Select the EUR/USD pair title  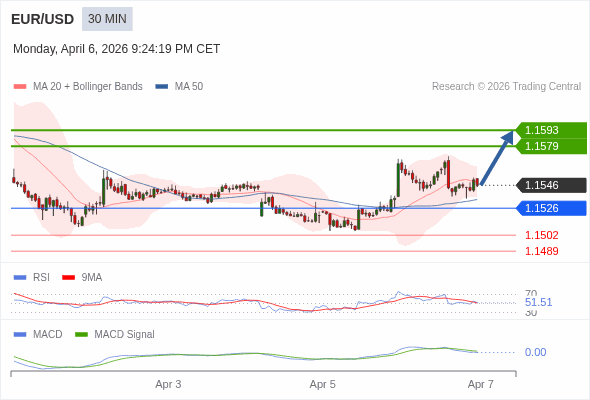43,19
